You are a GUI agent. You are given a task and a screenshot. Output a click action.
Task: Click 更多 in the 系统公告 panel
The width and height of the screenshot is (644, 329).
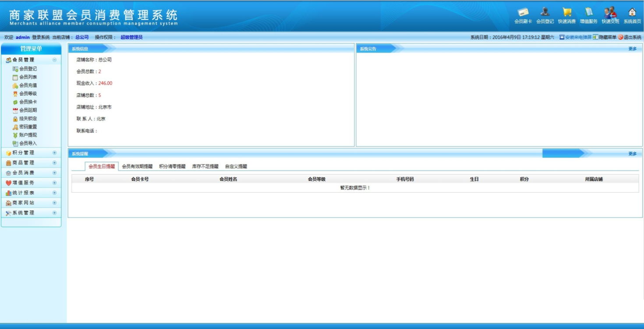pyautogui.click(x=633, y=49)
